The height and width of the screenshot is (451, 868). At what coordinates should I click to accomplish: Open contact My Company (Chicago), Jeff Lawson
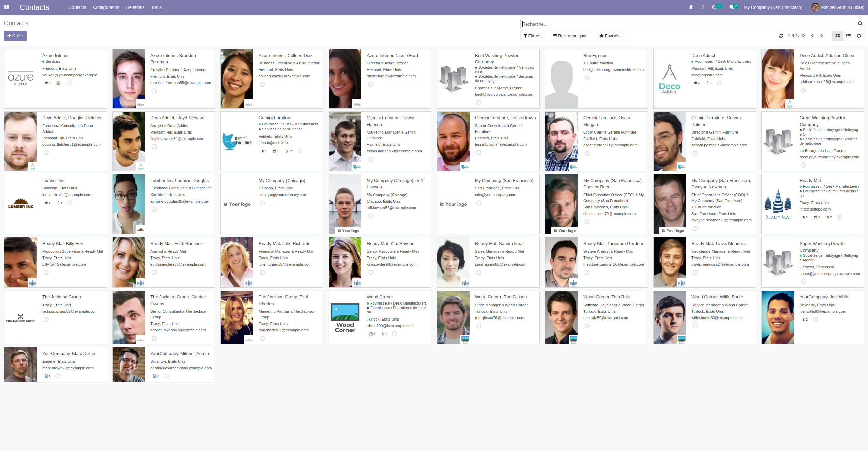[x=395, y=184]
